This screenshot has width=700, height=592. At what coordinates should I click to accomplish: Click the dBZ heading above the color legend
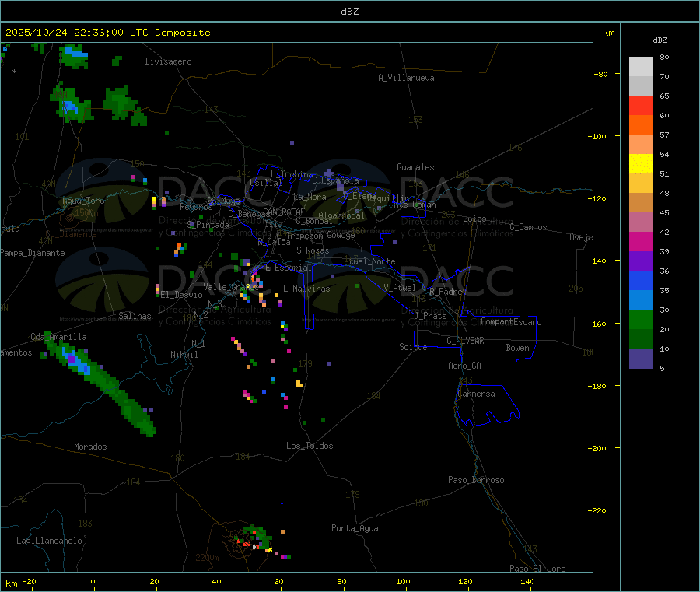pyautogui.click(x=660, y=40)
